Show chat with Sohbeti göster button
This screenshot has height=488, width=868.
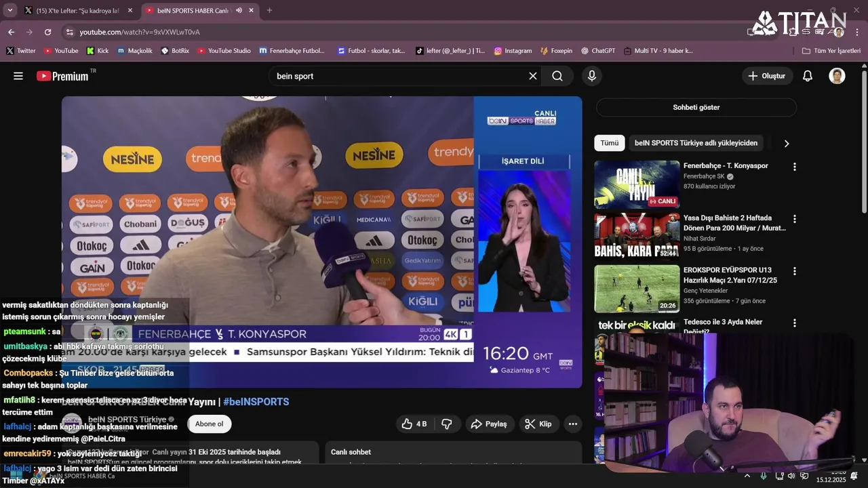click(x=696, y=107)
